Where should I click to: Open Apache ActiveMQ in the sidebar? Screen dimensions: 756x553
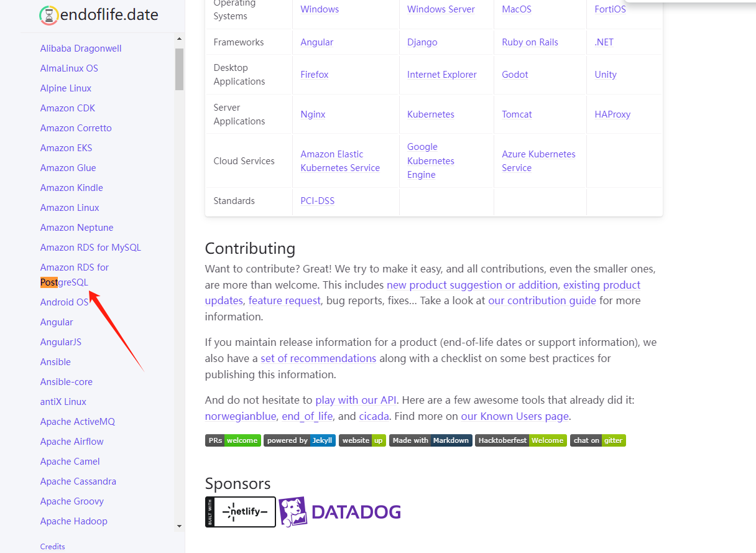coord(78,422)
